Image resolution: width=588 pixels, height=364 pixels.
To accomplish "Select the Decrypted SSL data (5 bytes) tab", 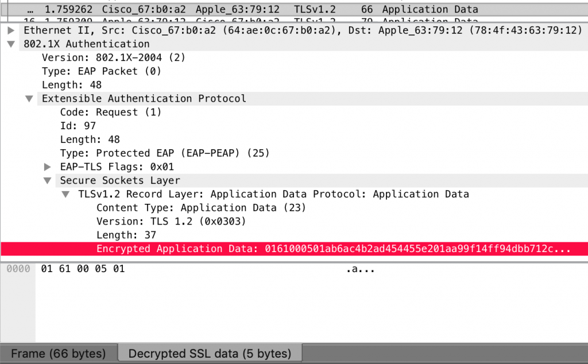I will click(210, 354).
